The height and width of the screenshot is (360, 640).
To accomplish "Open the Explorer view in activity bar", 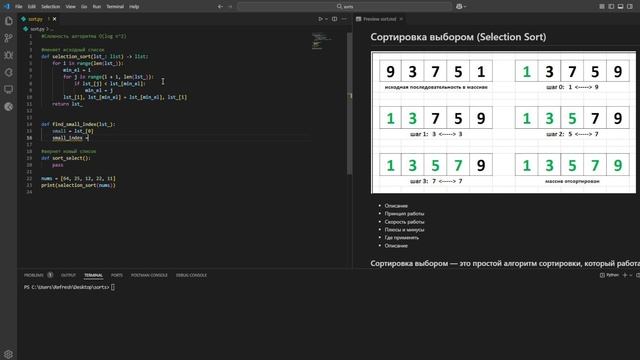I will coord(8,21).
